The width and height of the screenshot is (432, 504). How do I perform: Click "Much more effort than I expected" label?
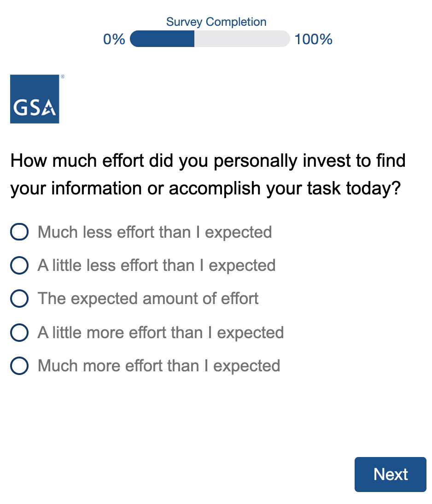pyautogui.click(x=159, y=366)
